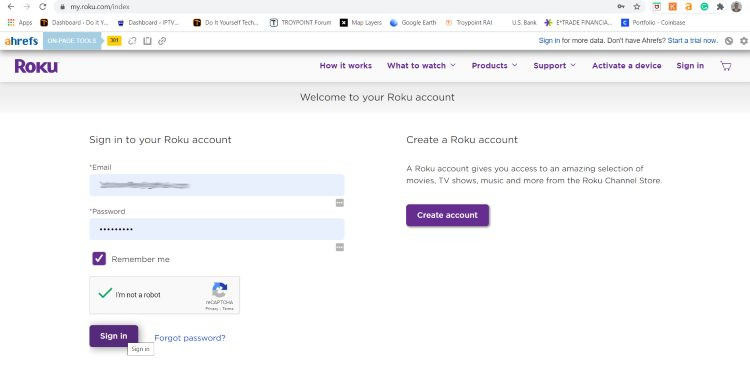Open the TROYPOINT Forum bookmark

300,22
